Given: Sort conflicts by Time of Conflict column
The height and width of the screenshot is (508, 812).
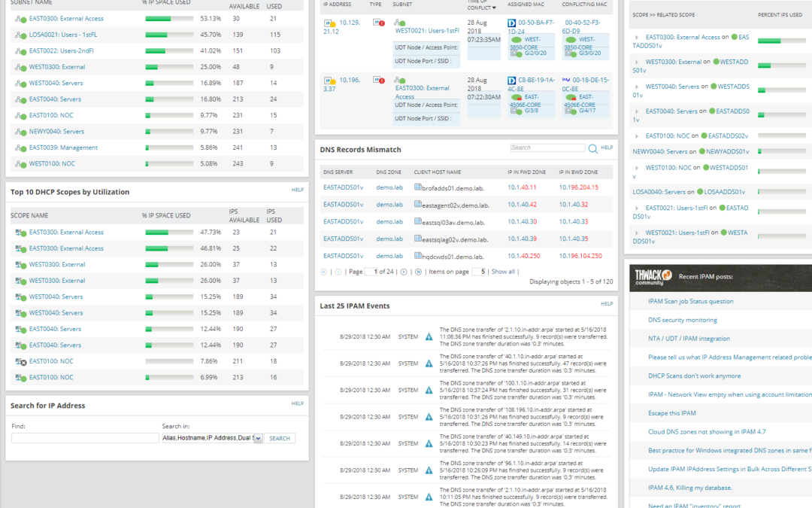Looking at the screenshot, I should click(481, 5).
